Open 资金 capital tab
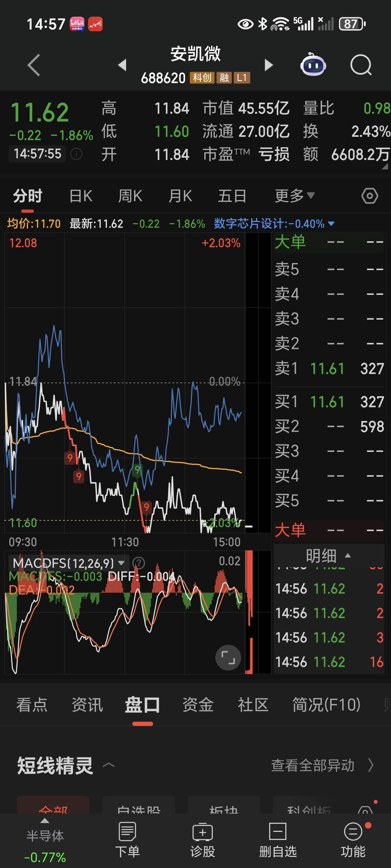This screenshot has height=868, width=391. click(x=198, y=704)
